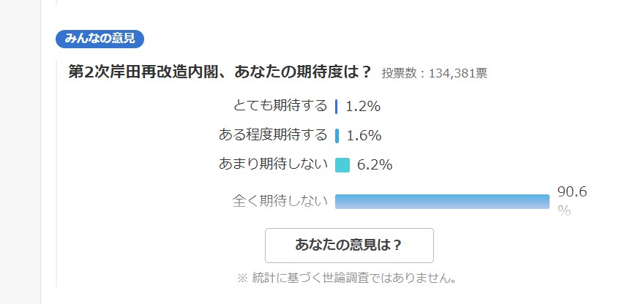
Task: Click the 1.6% percentage value
Action: coord(364,136)
